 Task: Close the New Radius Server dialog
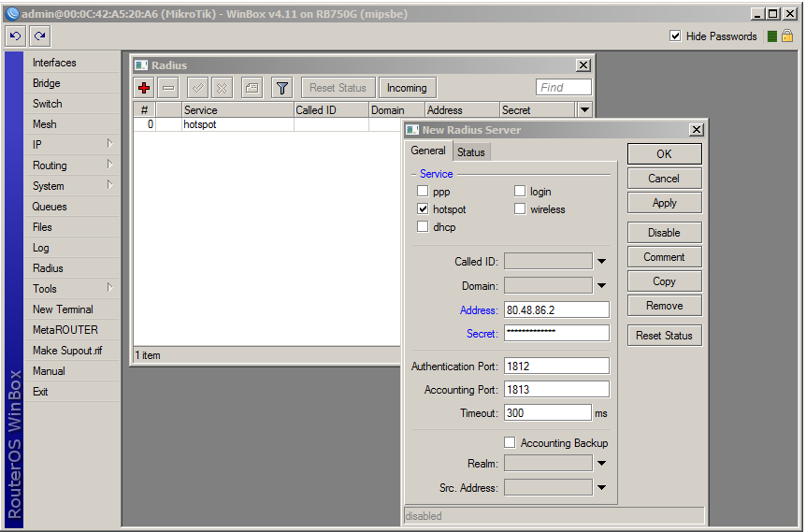696,130
